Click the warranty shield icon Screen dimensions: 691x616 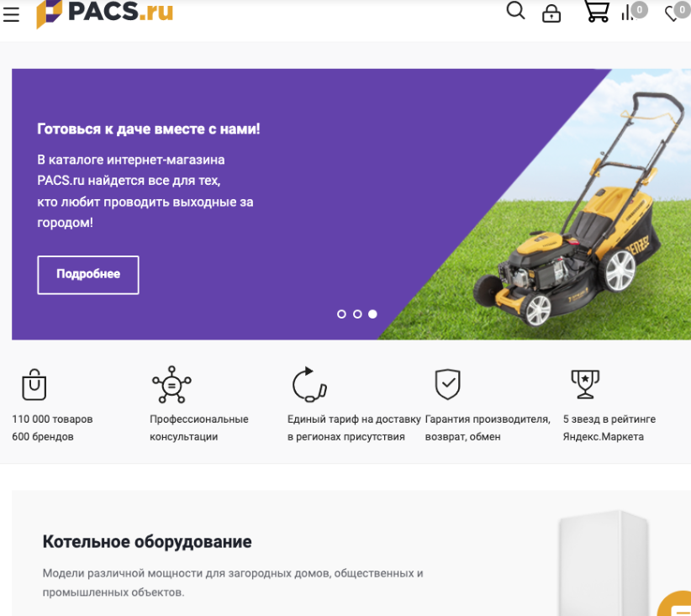[448, 384]
